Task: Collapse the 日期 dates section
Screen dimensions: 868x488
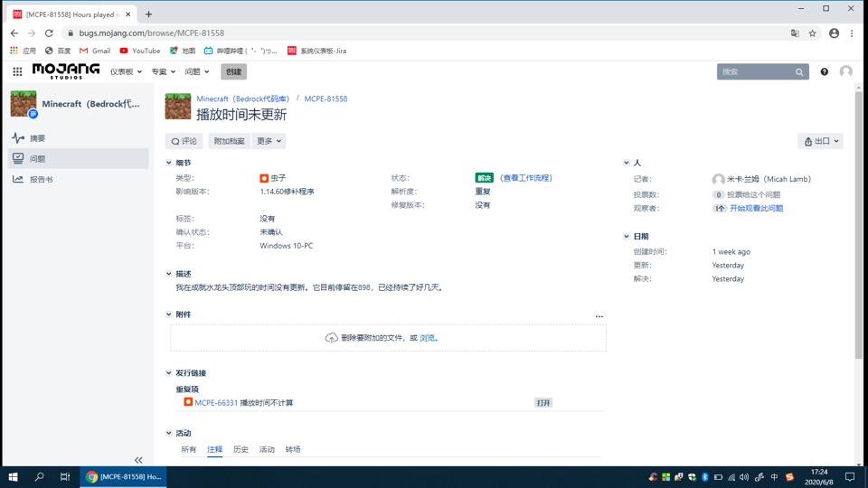Action: tap(627, 236)
